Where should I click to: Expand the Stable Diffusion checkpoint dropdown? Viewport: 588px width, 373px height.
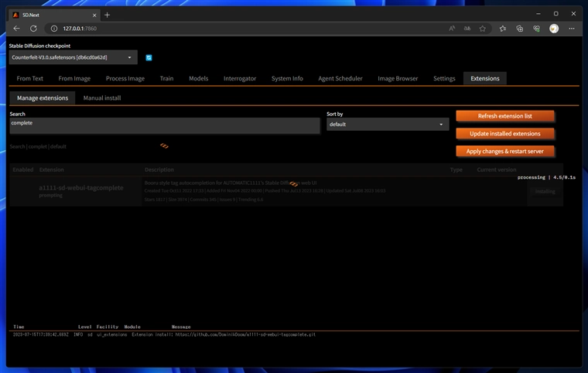point(73,57)
